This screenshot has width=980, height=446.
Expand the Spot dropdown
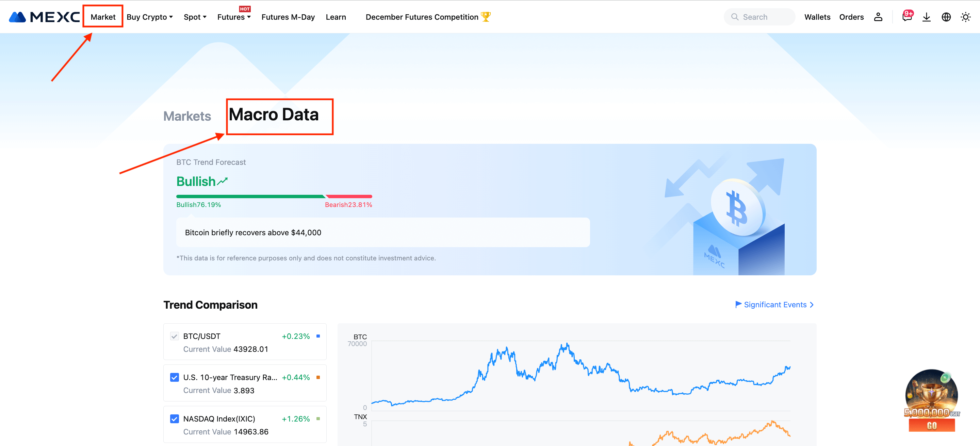point(195,17)
